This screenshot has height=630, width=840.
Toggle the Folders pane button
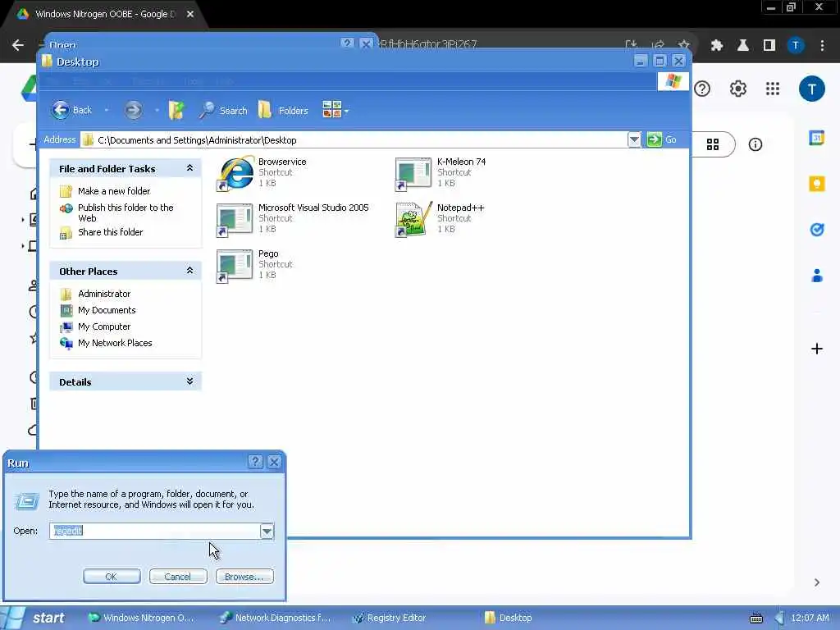pyautogui.click(x=283, y=111)
